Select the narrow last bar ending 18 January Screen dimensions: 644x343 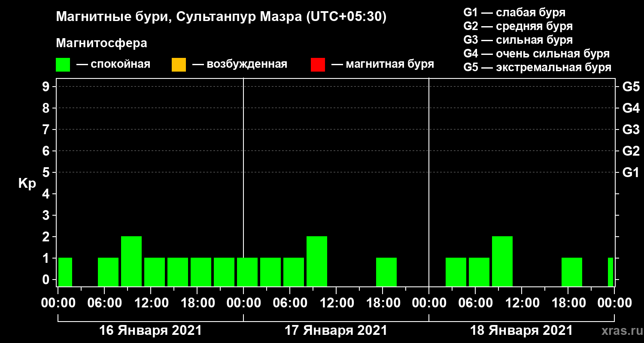pos(611,272)
